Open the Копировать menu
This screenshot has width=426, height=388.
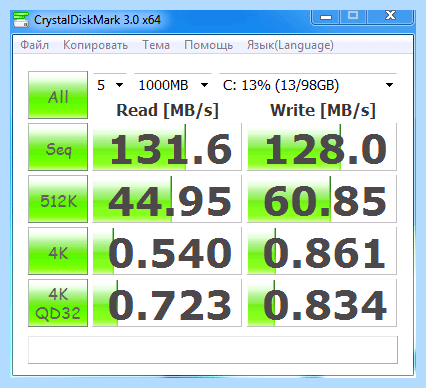(x=96, y=45)
